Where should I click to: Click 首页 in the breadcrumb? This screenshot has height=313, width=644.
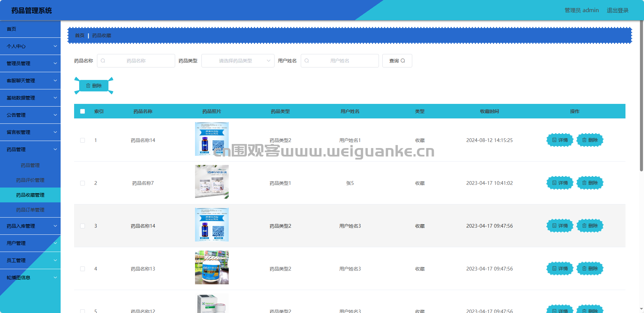(x=80, y=35)
